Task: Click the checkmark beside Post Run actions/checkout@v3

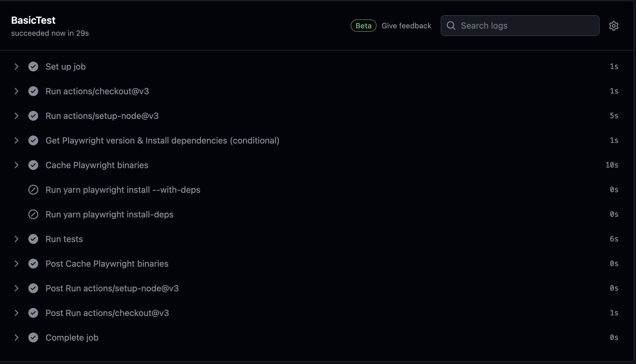Action: (x=33, y=313)
